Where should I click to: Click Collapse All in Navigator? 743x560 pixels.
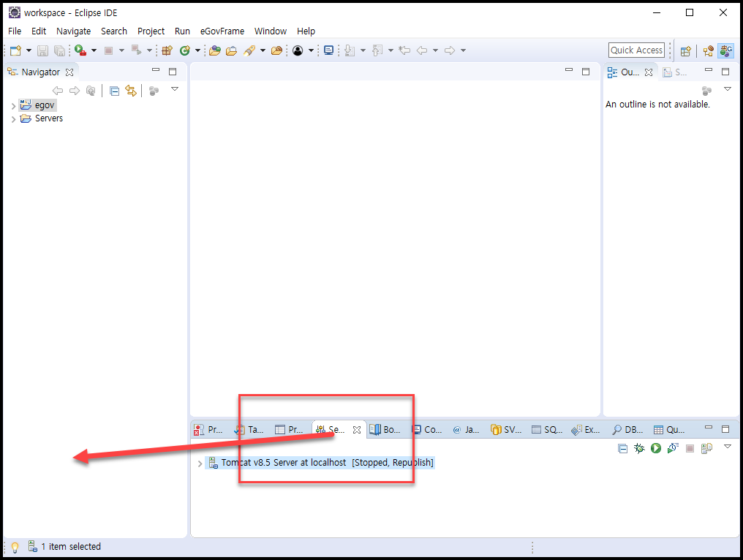[114, 91]
